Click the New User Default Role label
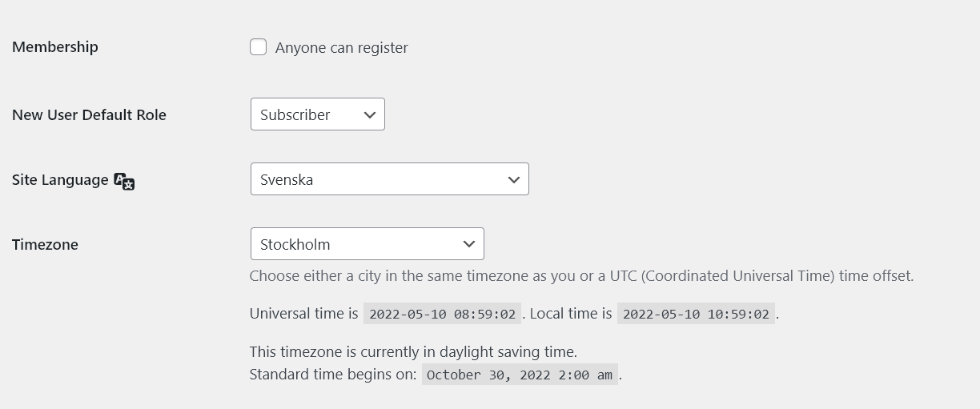The height and width of the screenshot is (409, 980). [x=89, y=114]
